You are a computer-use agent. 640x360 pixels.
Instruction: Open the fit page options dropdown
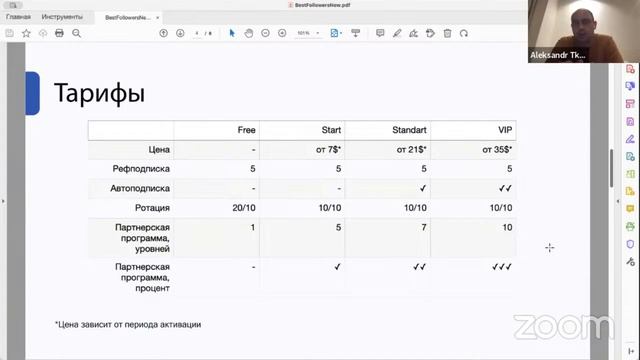336,33
